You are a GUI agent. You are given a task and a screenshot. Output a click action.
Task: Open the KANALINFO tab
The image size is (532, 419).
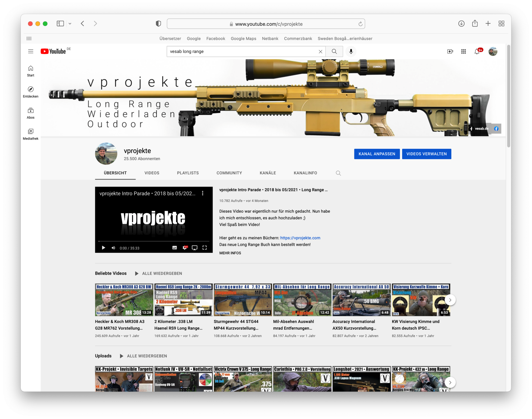[305, 173]
